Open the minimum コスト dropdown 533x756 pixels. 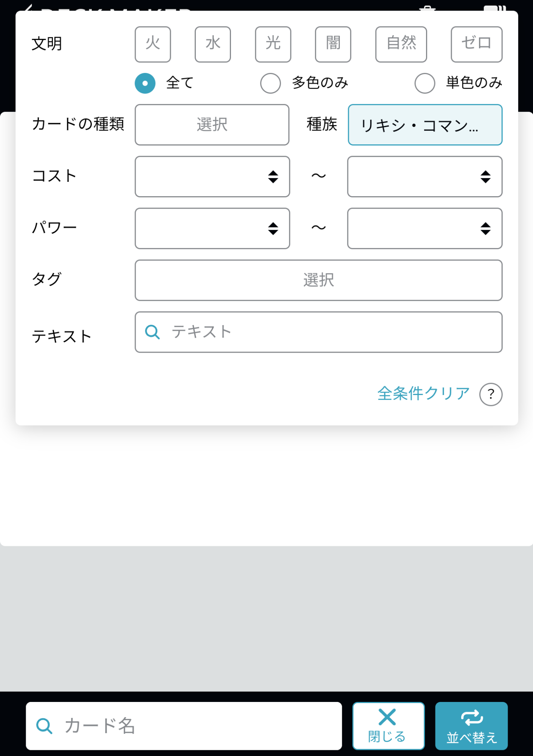212,177
